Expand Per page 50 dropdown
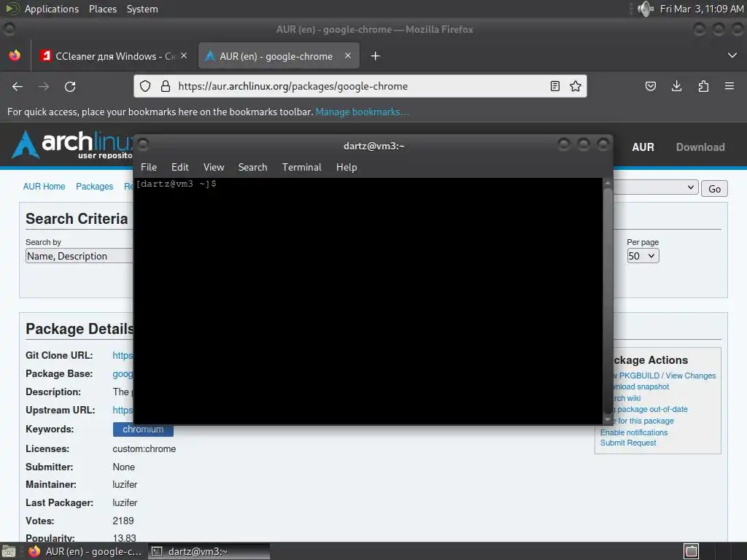Screen dimensions: 747x560 (x=643, y=256)
